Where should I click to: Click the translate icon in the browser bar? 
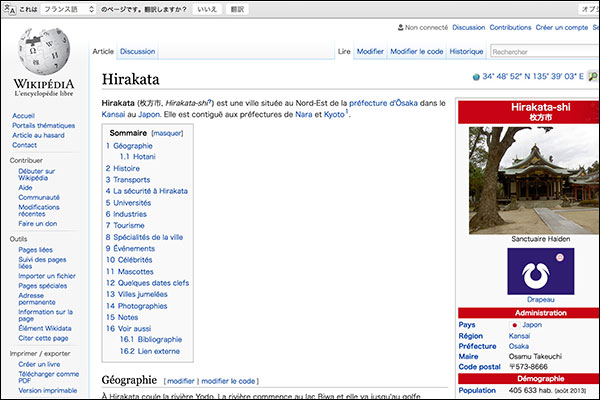tap(12, 9)
